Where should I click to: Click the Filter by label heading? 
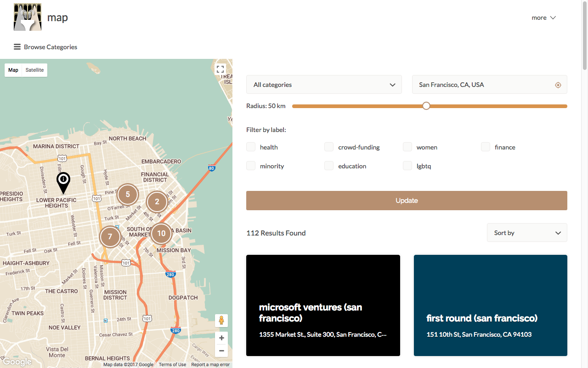(x=266, y=130)
